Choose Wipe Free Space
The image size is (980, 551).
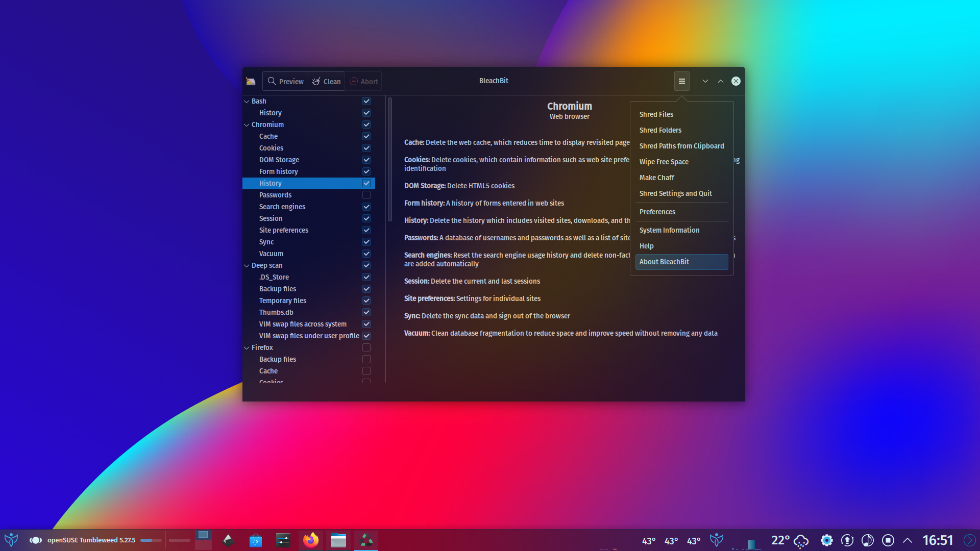point(681,162)
